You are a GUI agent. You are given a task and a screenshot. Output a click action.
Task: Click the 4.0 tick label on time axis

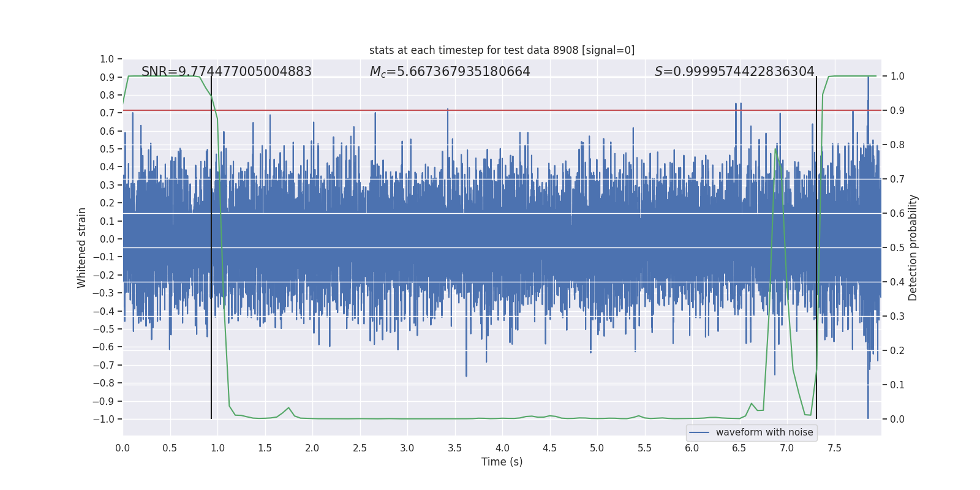[x=502, y=448]
